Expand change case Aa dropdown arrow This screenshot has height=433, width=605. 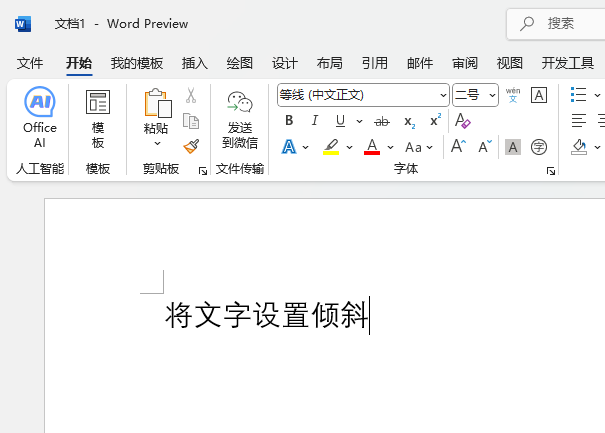(x=429, y=147)
